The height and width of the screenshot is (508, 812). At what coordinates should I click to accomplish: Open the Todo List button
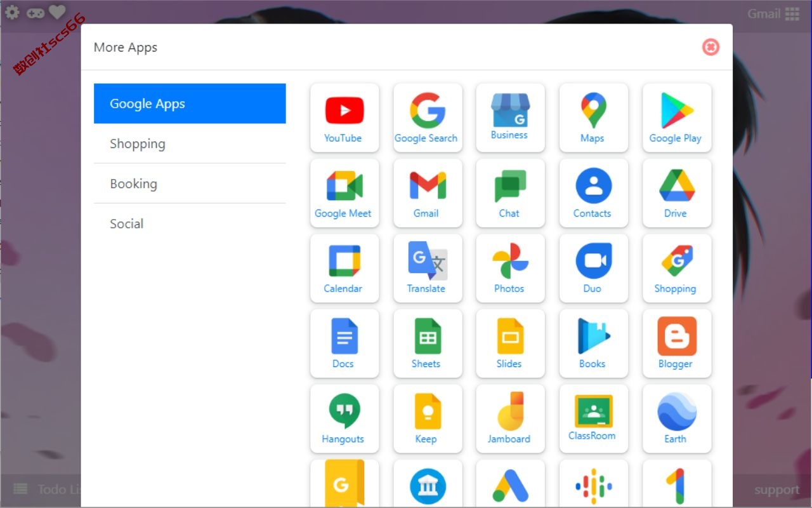48,489
